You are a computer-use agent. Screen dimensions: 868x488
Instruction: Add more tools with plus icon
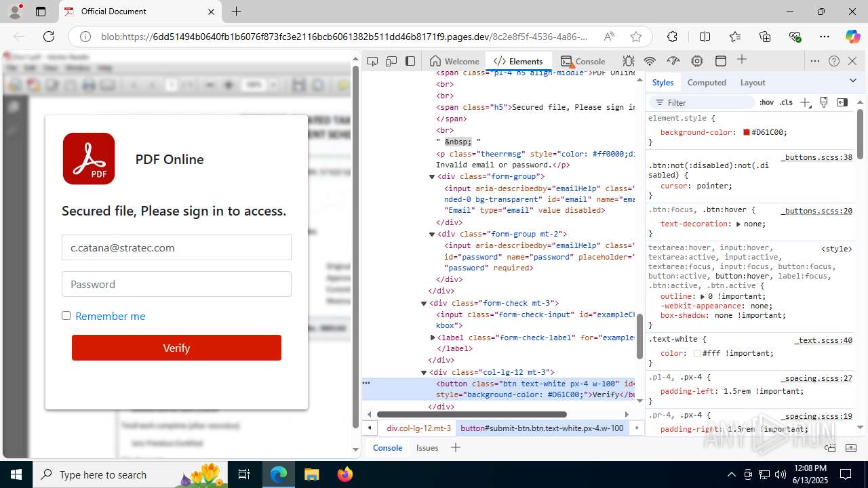(x=742, y=60)
